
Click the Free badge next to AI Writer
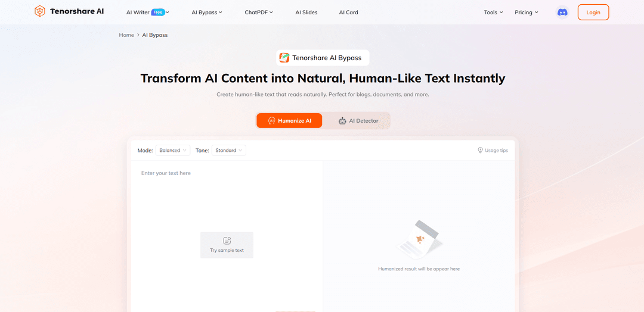(x=157, y=13)
